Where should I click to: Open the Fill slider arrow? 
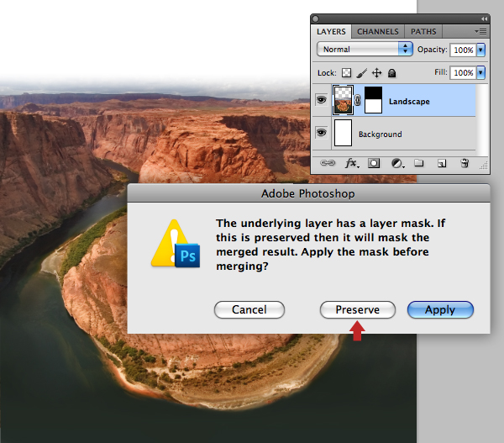(x=480, y=72)
